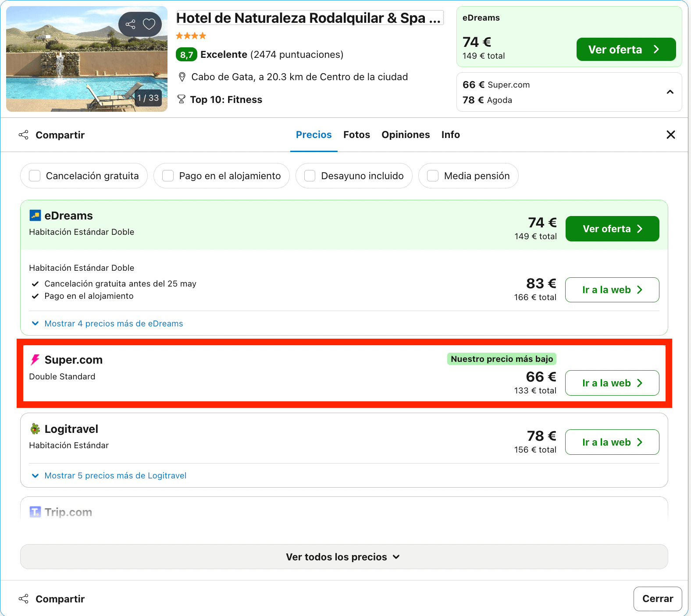
Task: Enable Pago en el alojamiento checkbox
Action: tap(168, 176)
